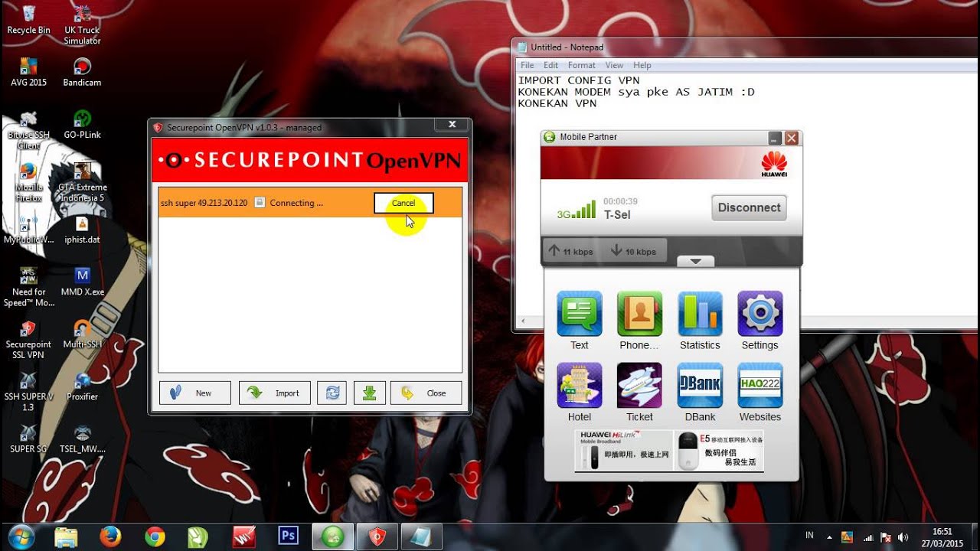Select the Proxifier desktop icon
This screenshot has width=980, height=551.
(82, 386)
